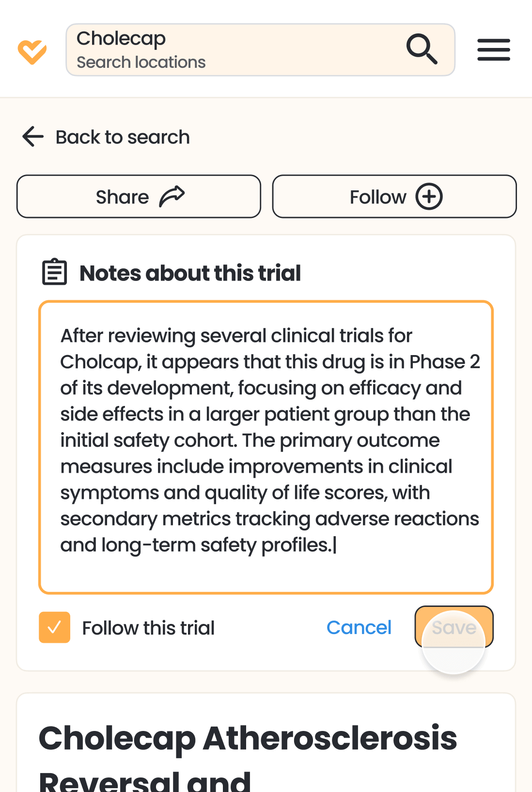This screenshot has width=532, height=792.
Task: Click the curved share arrow icon
Action: pos(172,197)
